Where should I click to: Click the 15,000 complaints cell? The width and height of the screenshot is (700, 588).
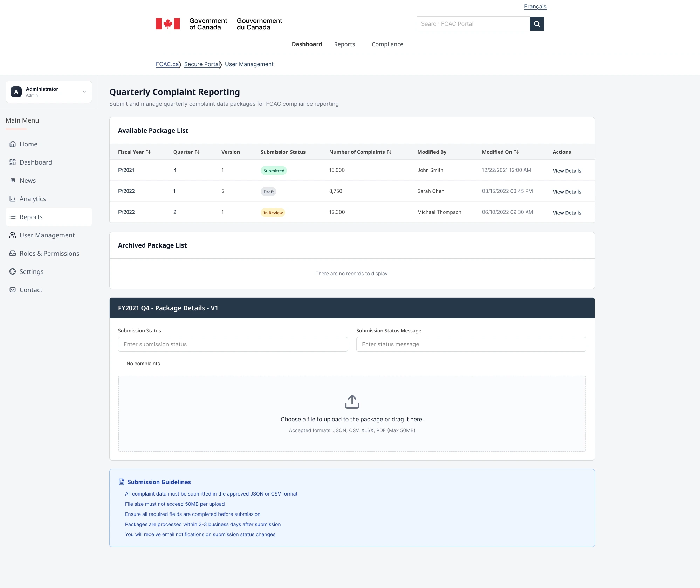coord(337,170)
